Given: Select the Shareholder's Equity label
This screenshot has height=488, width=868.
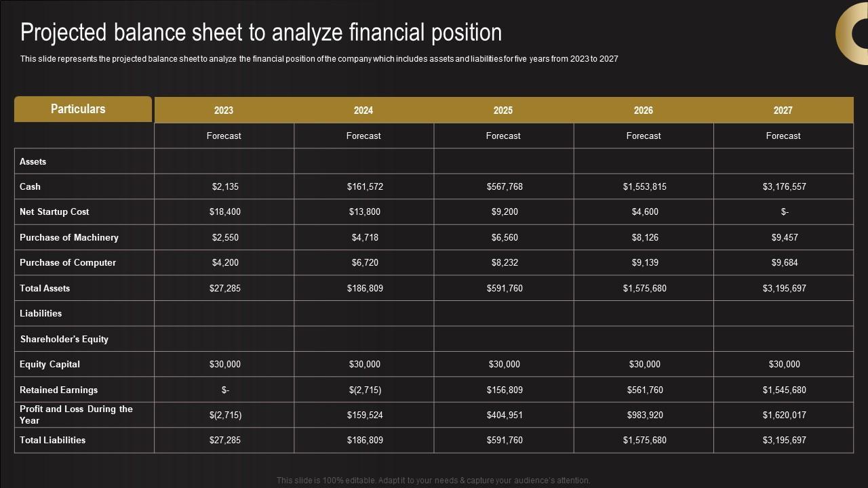Looking at the screenshot, I should (x=64, y=339).
